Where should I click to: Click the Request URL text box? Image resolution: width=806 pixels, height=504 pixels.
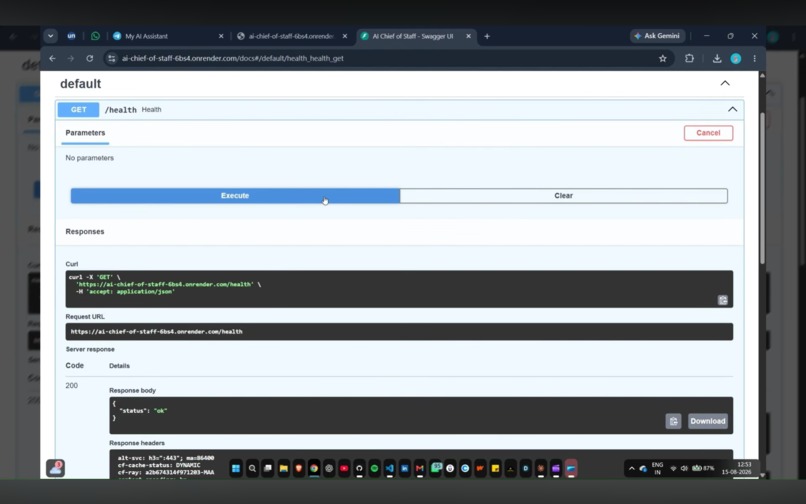point(399,332)
